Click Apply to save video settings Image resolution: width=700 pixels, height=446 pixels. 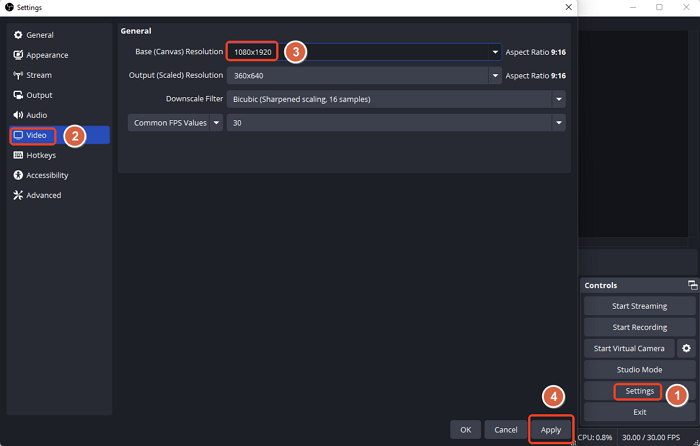pyautogui.click(x=551, y=429)
